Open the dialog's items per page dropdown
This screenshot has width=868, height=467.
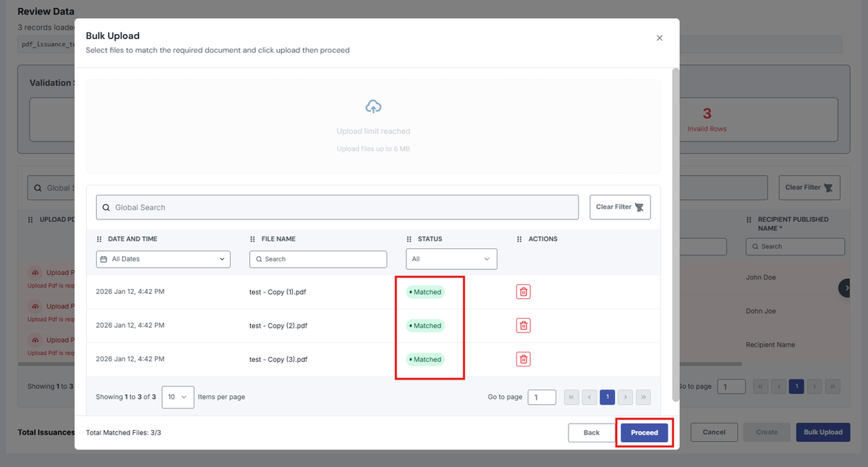[178, 397]
